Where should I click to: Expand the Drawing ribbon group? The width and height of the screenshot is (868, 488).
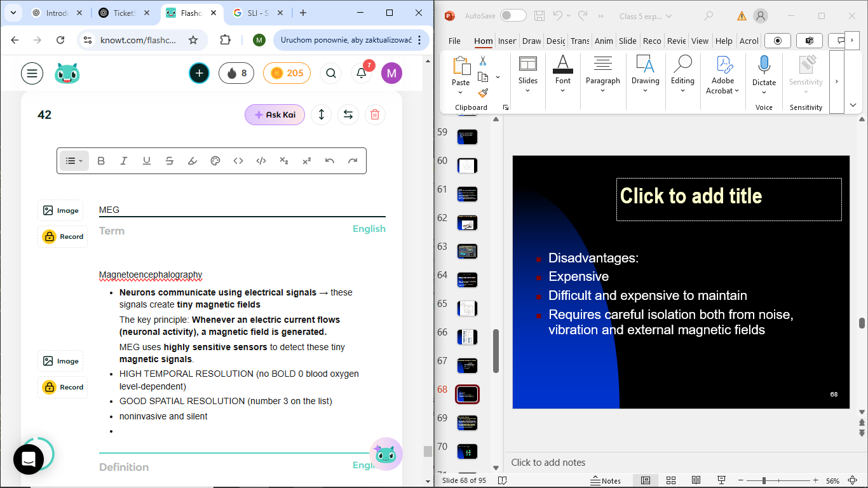pyautogui.click(x=645, y=74)
